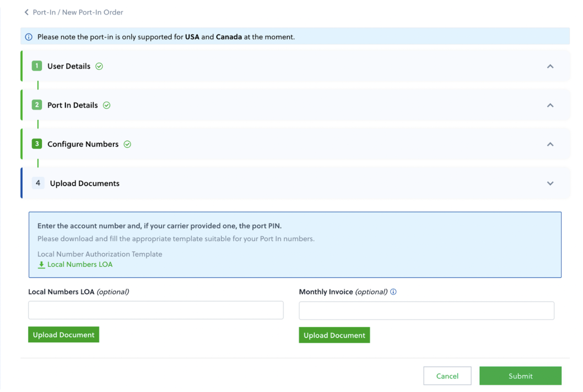Image resolution: width=583 pixels, height=392 pixels.
Task: Click the info icon in the USA and Canada notice
Action: [x=29, y=37]
